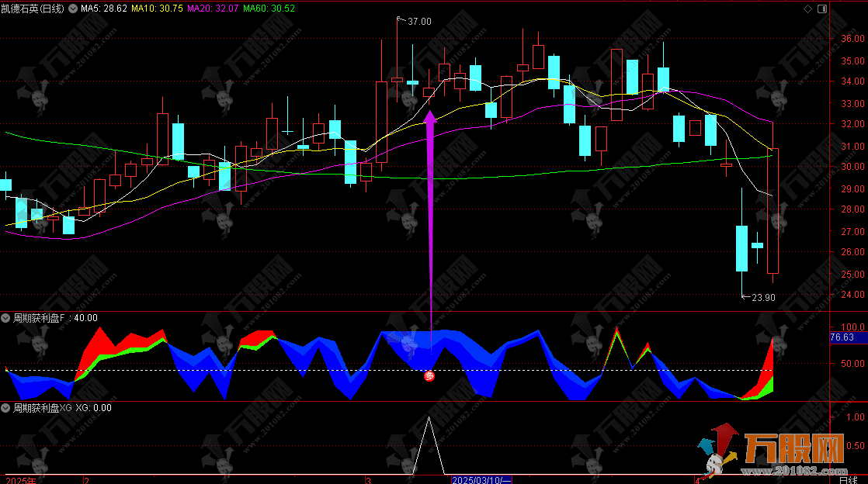Click the 25.00 price axis label
868x484 pixels.
coord(852,275)
